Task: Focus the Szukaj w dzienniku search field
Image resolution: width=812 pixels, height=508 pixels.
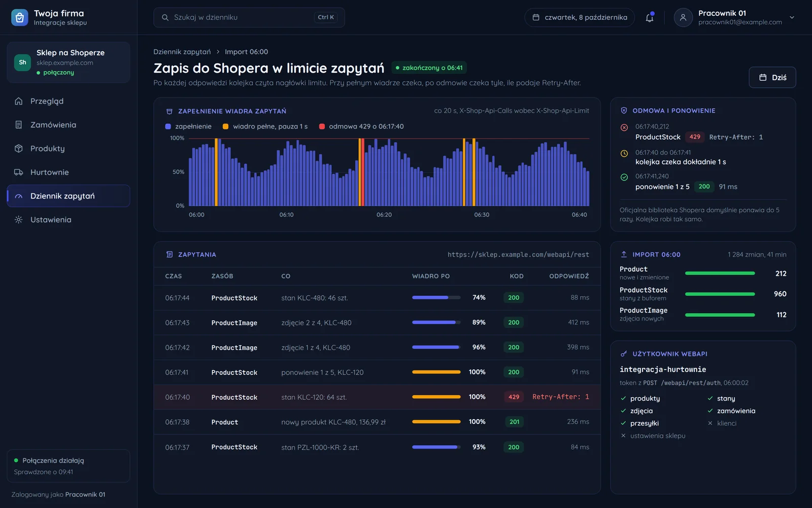Action: (x=249, y=17)
